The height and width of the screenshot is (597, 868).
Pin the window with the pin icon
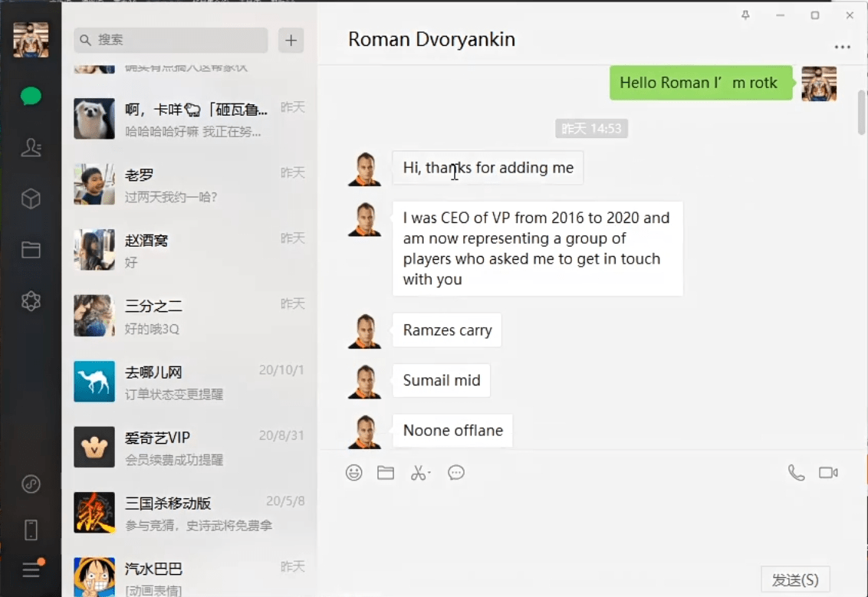pos(745,15)
